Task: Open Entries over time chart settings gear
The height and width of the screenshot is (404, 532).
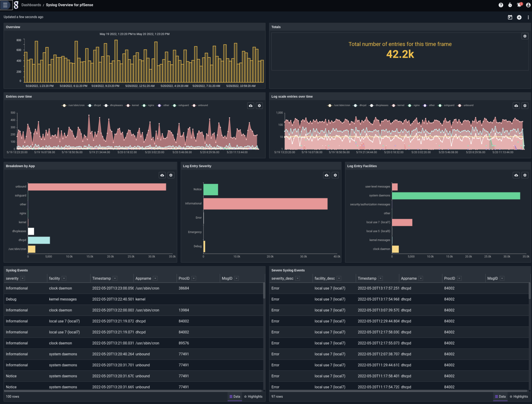Action: pos(259,106)
